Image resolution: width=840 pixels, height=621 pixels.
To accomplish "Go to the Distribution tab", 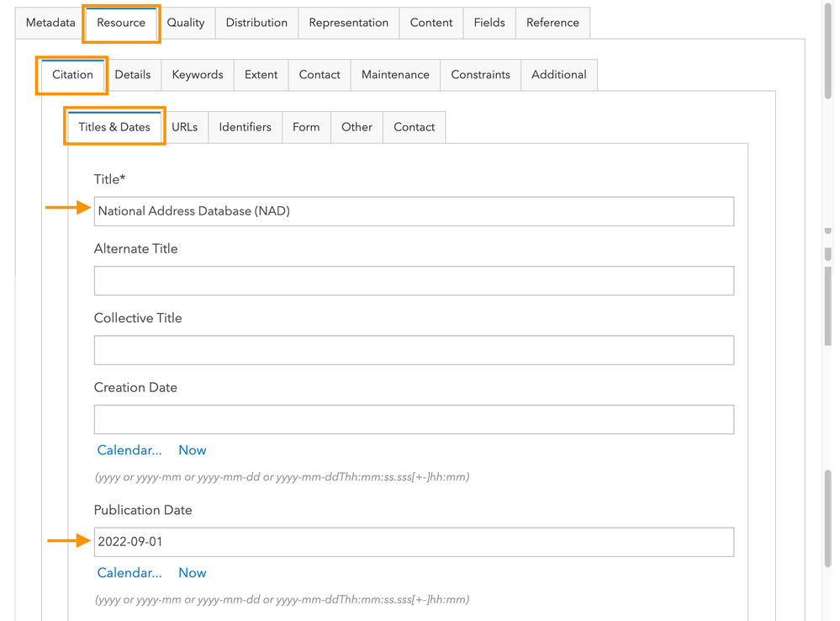I will pyautogui.click(x=256, y=23).
